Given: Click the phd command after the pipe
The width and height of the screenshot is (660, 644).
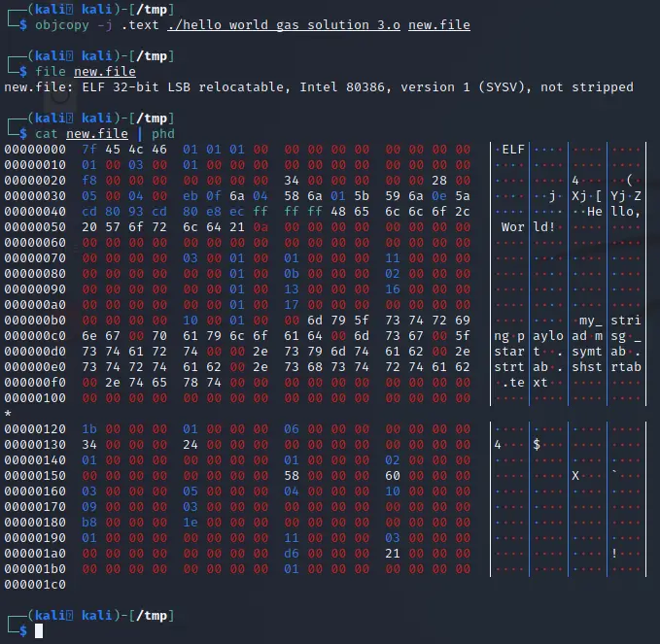Looking at the screenshot, I should pos(163,134).
